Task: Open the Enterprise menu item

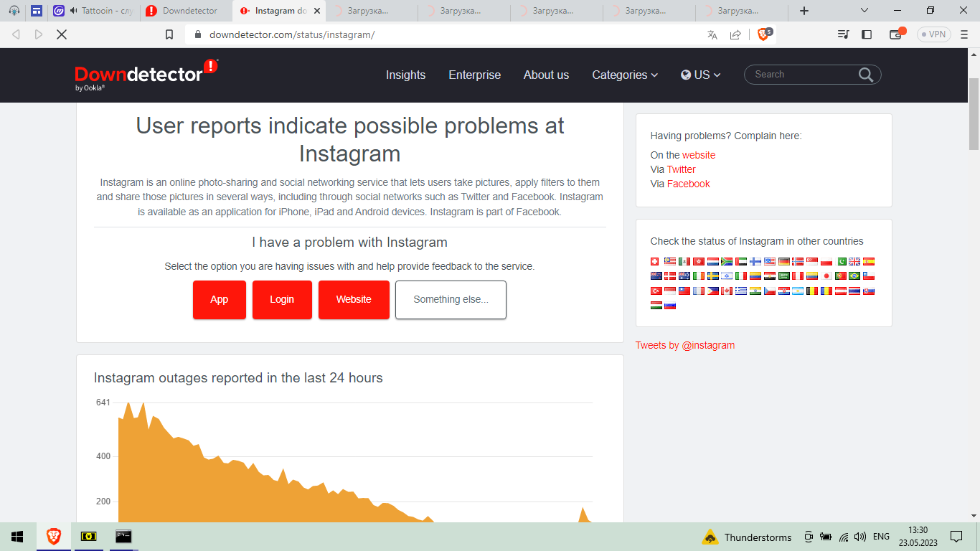Action: pyautogui.click(x=475, y=75)
